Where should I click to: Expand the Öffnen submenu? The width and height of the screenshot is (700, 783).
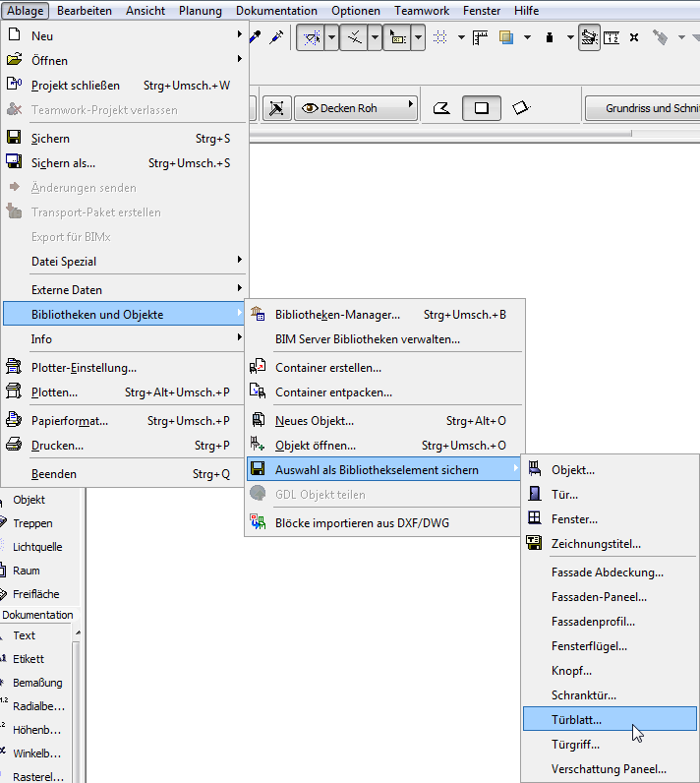coord(124,60)
